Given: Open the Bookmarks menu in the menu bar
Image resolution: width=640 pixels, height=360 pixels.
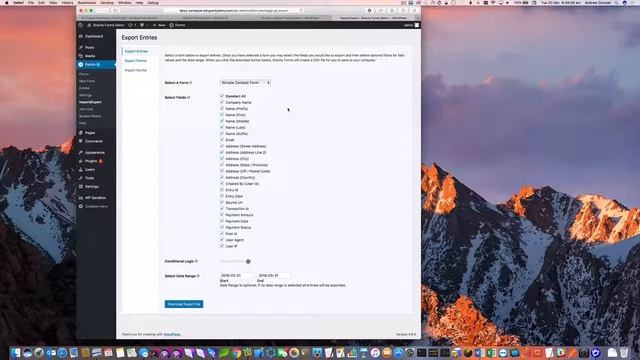Looking at the screenshot, I should (87, 2).
